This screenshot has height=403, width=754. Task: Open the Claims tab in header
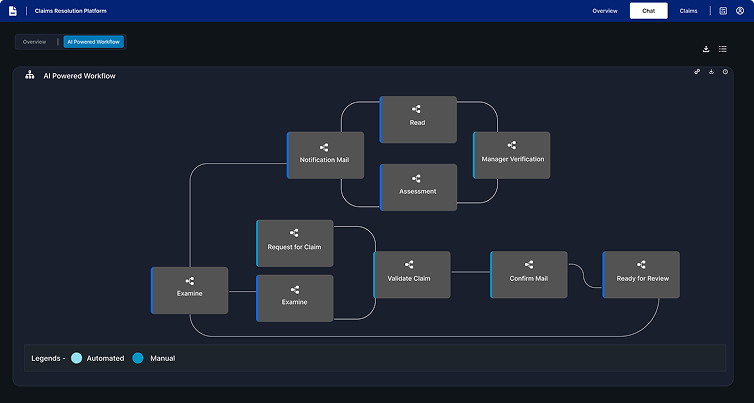pos(688,11)
